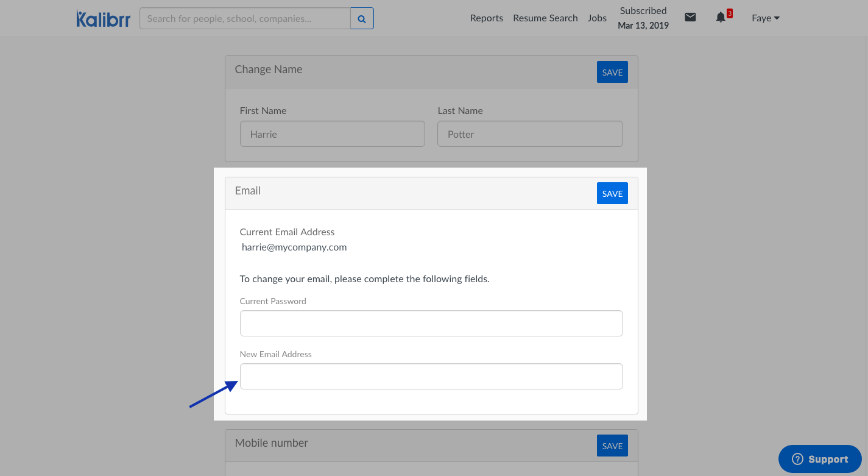868x476 pixels.
Task: Open Resume Search in the navigation
Action: click(x=545, y=18)
